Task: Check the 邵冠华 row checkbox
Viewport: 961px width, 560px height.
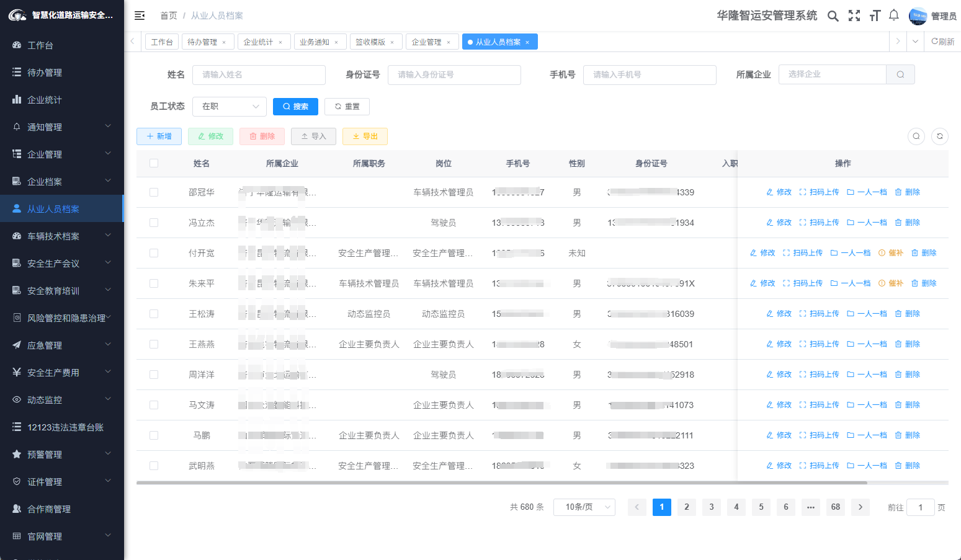Action: point(154,192)
